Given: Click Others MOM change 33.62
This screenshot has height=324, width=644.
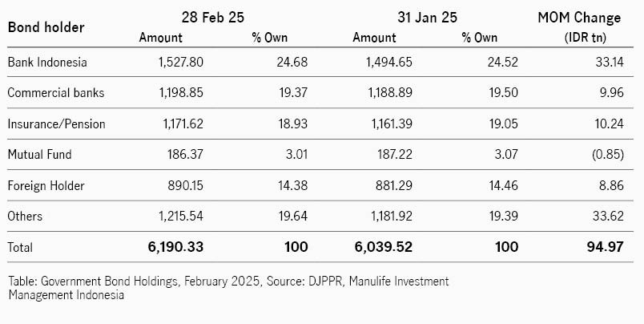Looking at the screenshot, I should (x=608, y=217).
